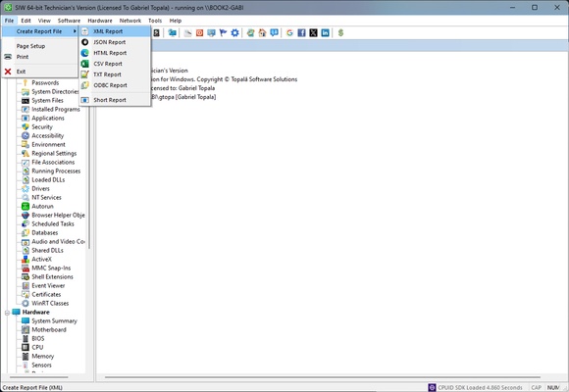Image resolution: width=569 pixels, height=392 pixels.
Task: Select Memory in tree
Action: pos(43,357)
